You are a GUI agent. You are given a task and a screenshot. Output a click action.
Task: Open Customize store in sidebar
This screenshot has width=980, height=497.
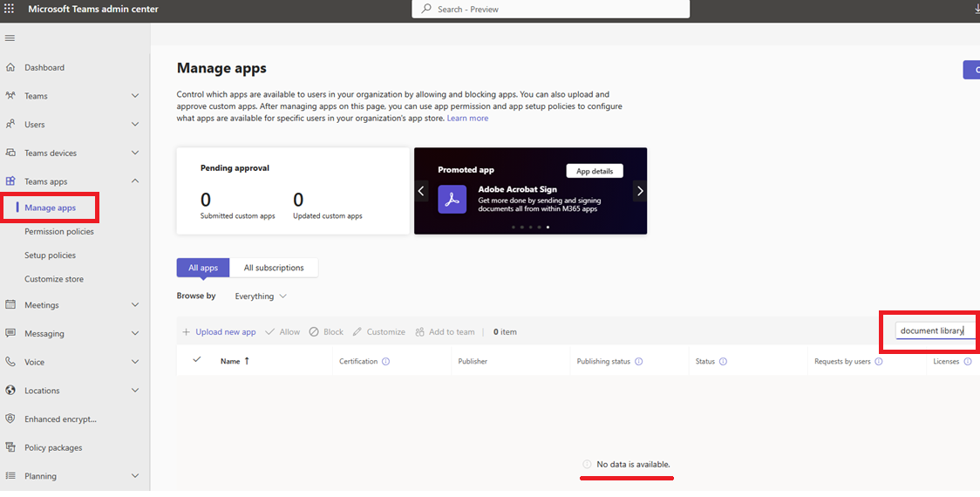(54, 279)
